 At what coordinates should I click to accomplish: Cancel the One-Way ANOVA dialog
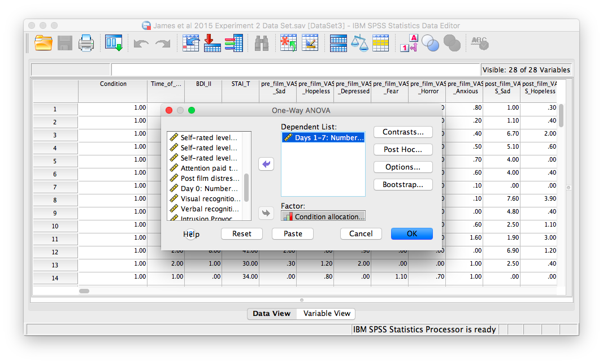pos(361,233)
